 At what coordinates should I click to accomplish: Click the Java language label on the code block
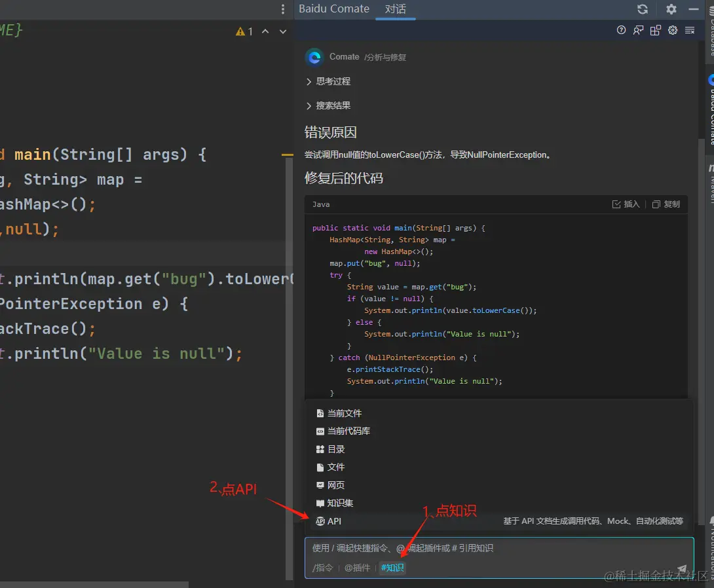click(321, 204)
